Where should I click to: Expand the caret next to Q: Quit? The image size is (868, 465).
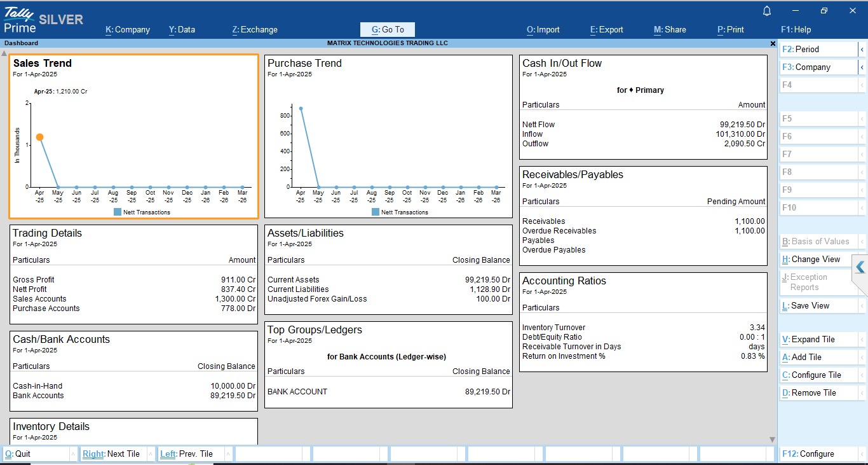[72, 454]
